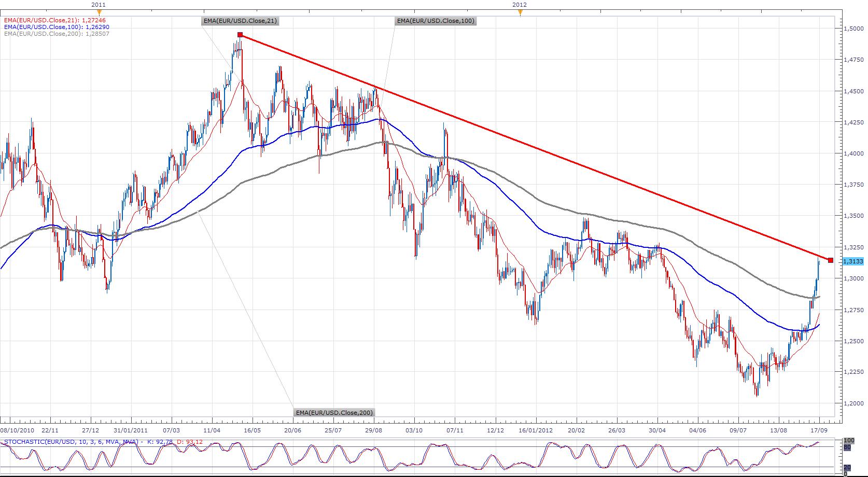This screenshot has height=477, width=868.
Task: Click the 1,2000 price axis label
Action: 854,403
